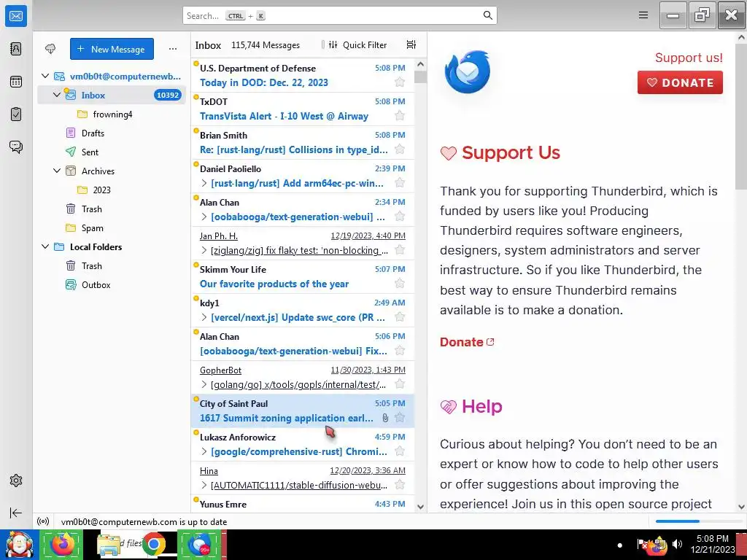747x560 pixels.
Task: Star the Lukasz Anforowicz email
Action: pos(400,451)
